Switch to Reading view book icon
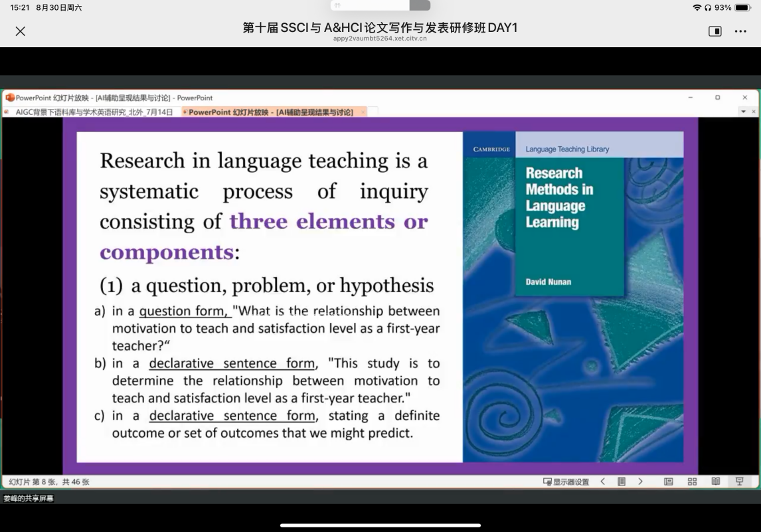This screenshot has height=532, width=761. point(716,482)
